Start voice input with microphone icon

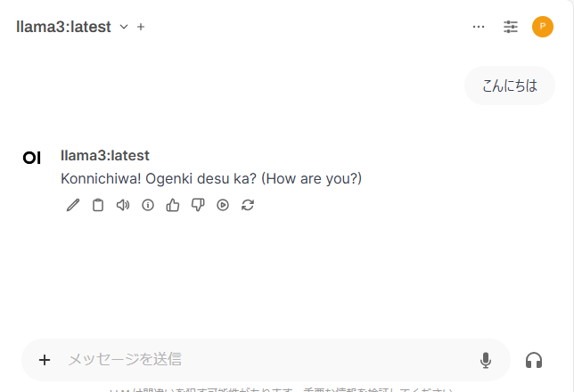(486, 360)
